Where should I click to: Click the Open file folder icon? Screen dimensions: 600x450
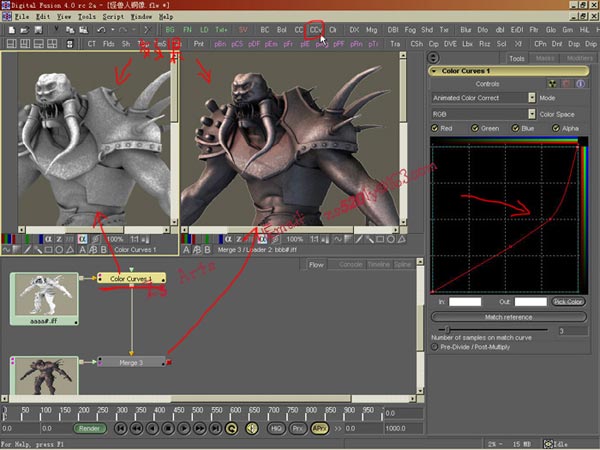point(24,30)
